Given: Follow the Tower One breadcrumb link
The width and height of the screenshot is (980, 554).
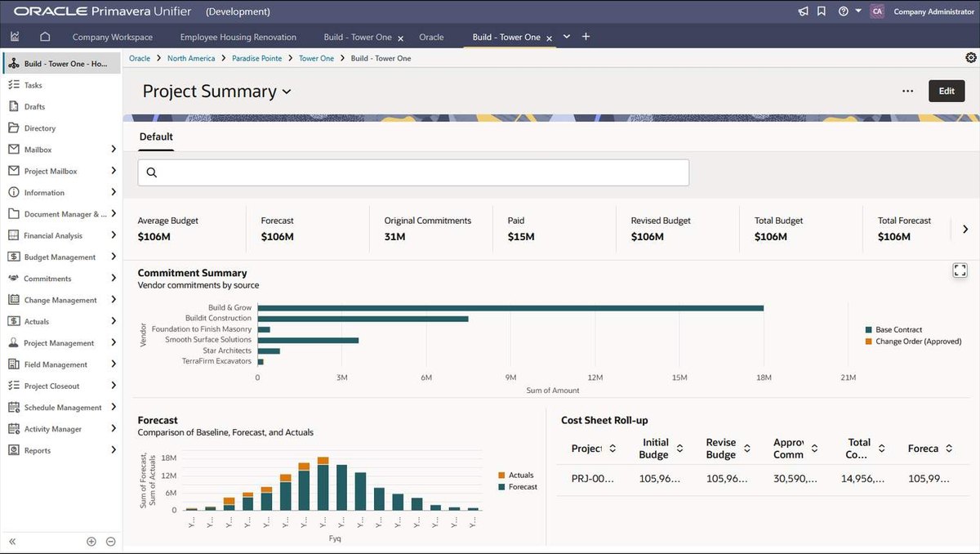Looking at the screenshot, I should pos(316,58).
